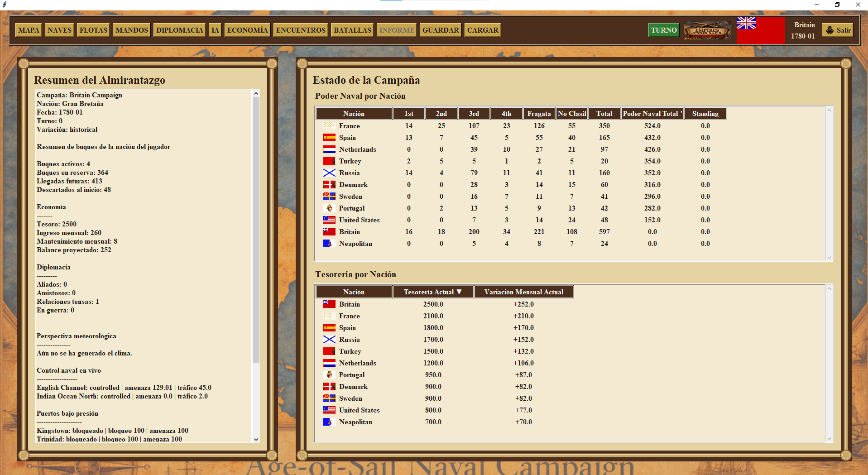Sort naval table by No Clasif column
The image size is (868, 475).
[572, 114]
